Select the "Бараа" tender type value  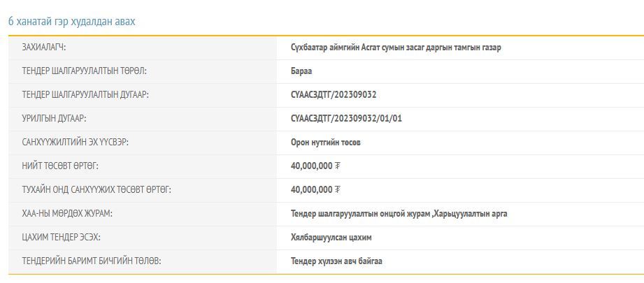click(x=301, y=71)
